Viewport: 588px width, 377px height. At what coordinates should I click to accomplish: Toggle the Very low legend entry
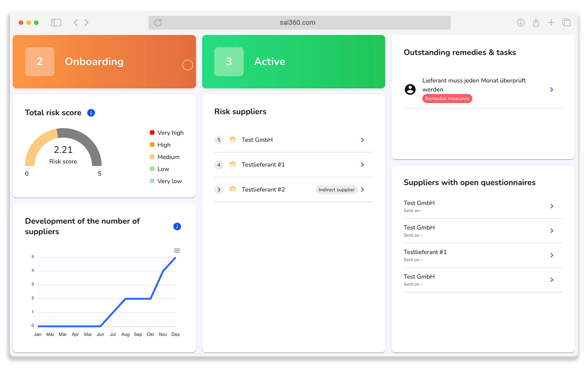click(x=166, y=181)
